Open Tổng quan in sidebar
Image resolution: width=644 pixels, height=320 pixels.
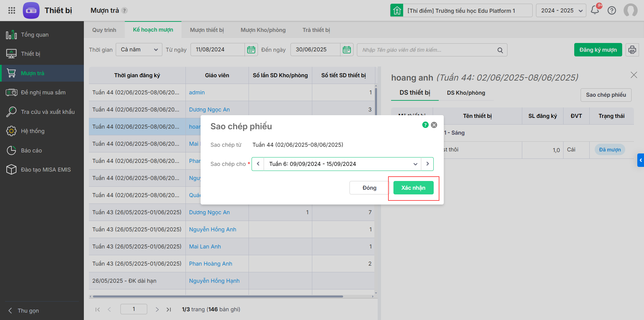coord(42,35)
